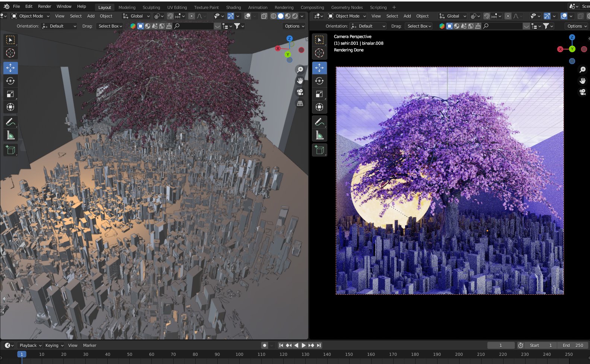The image size is (590, 364).
Task: Click the camera view icon in right viewport
Action: pos(583,92)
